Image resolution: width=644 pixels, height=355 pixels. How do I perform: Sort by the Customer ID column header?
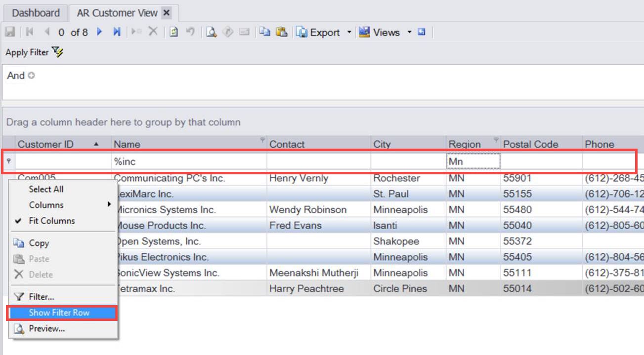(45, 144)
